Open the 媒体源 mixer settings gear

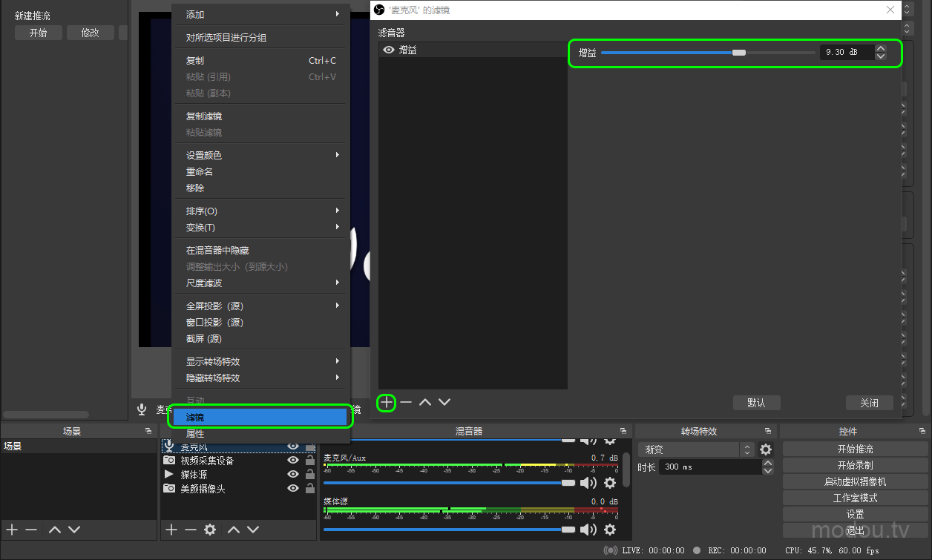610,529
